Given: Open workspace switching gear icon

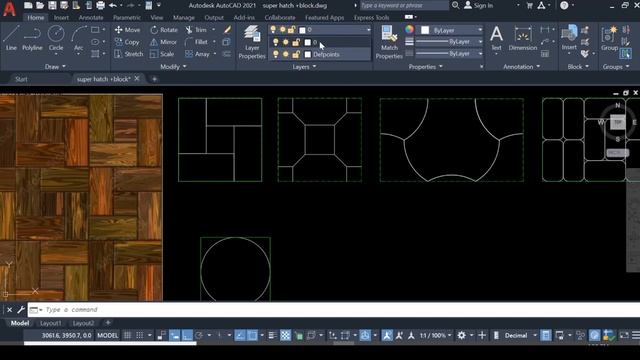Looking at the screenshot, I should coord(462,335).
